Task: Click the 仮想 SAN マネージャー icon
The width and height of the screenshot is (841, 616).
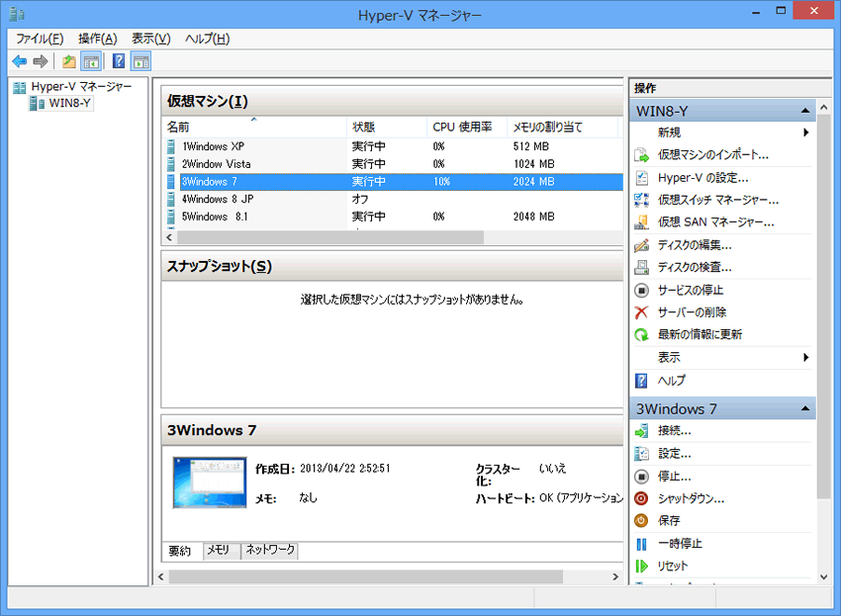Action: coord(641,221)
